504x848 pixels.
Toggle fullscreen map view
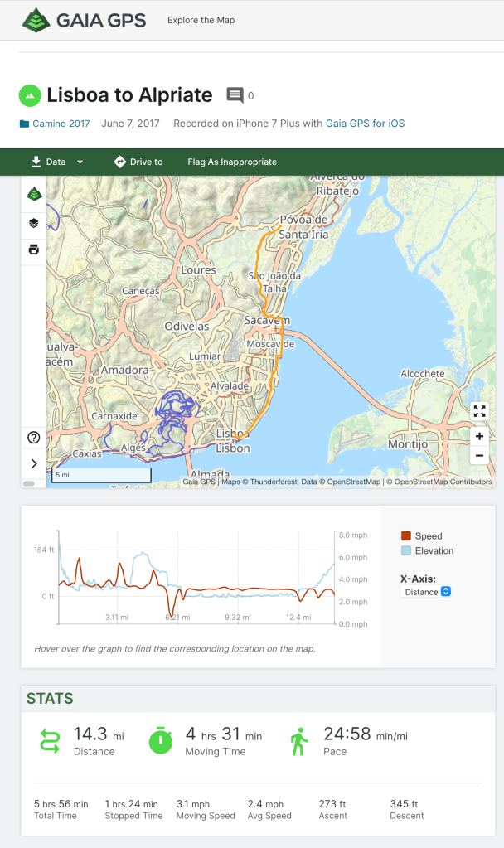point(479,411)
